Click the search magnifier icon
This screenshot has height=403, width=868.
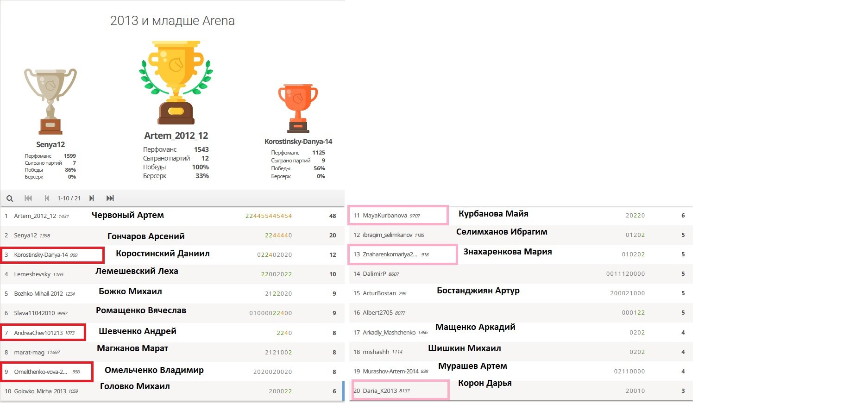10,198
